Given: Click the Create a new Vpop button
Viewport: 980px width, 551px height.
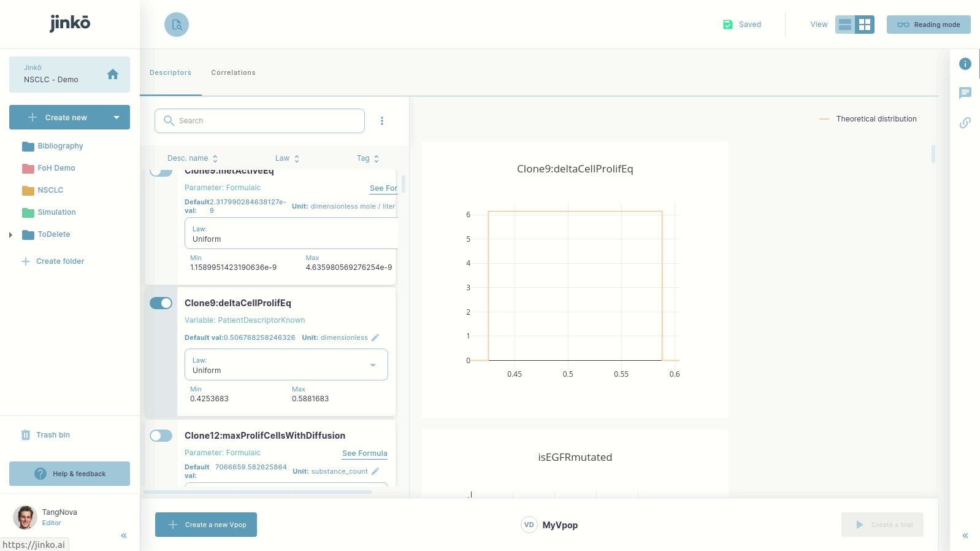Looking at the screenshot, I should click(206, 525).
